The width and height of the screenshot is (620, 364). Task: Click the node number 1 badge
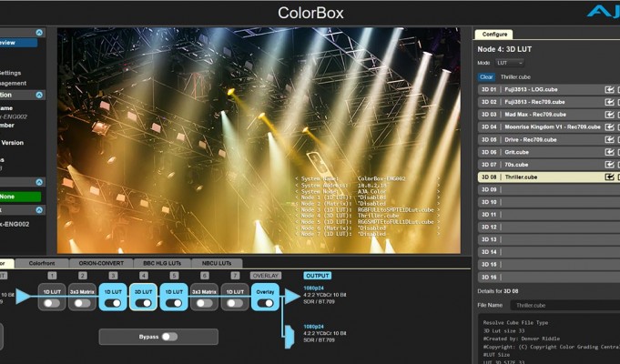pyautogui.click(x=52, y=276)
